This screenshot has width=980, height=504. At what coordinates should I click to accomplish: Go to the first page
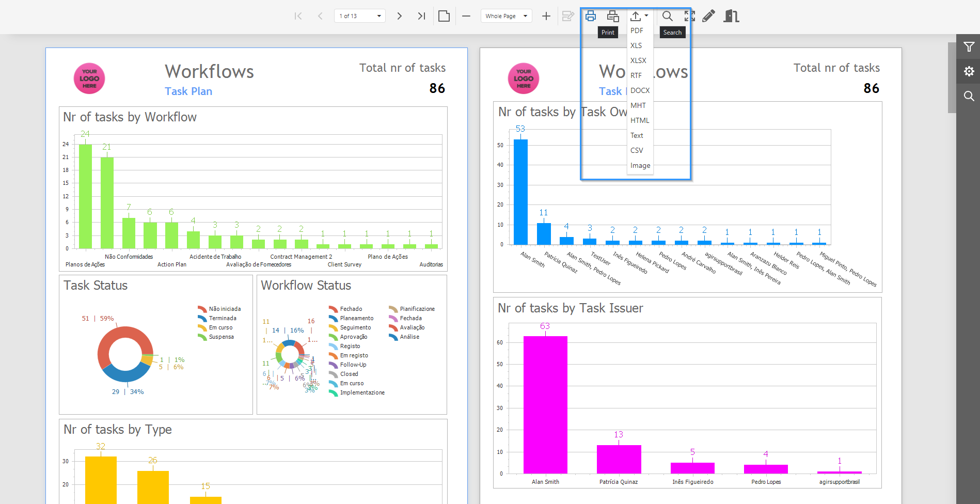click(x=298, y=16)
